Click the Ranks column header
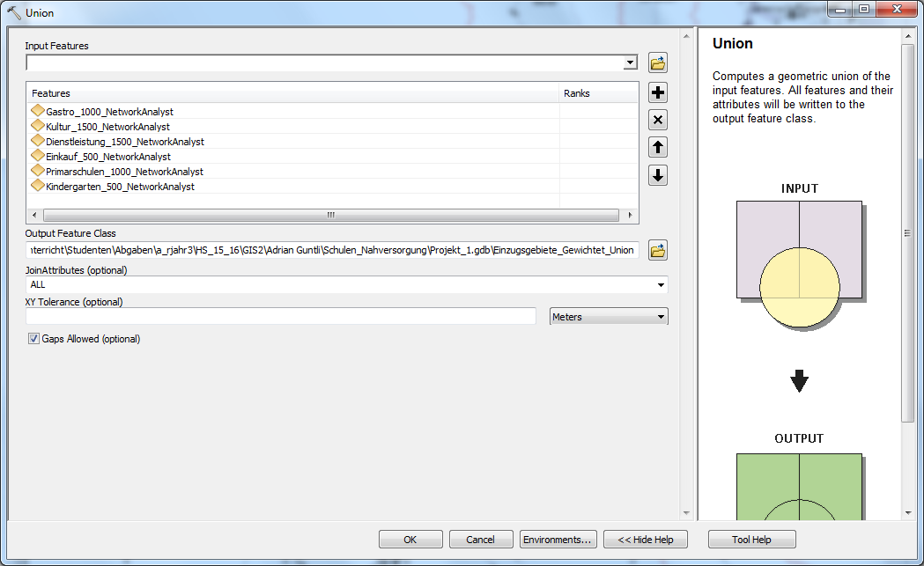 598,93
